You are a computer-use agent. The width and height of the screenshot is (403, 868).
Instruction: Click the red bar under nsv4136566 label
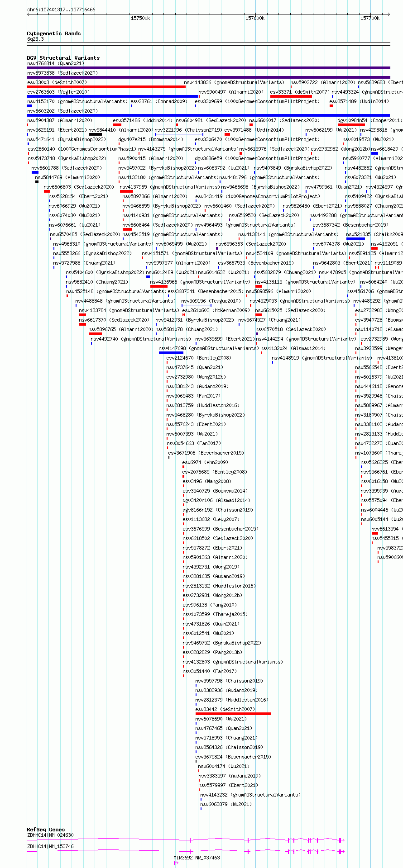(x=159, y=286)
